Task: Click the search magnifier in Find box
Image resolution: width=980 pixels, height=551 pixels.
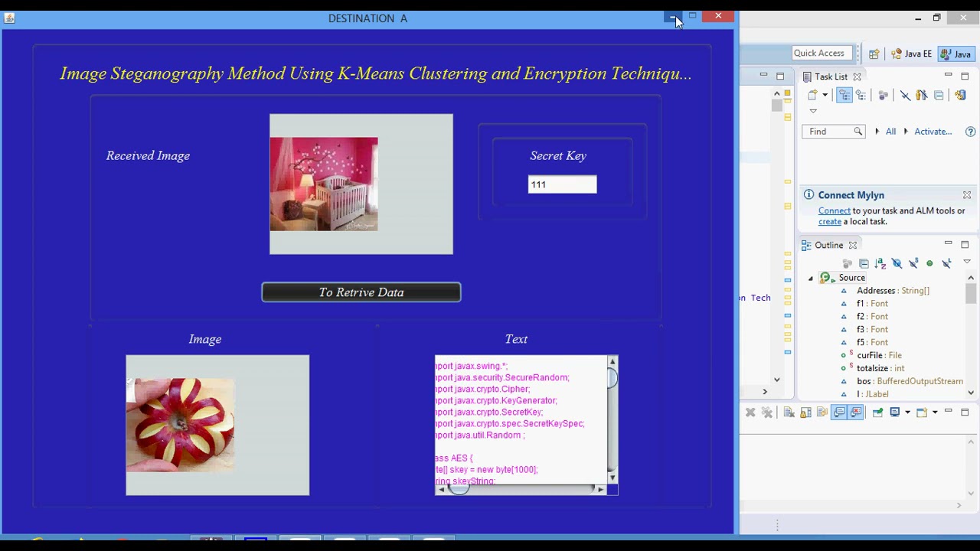Action: [858, 132]
